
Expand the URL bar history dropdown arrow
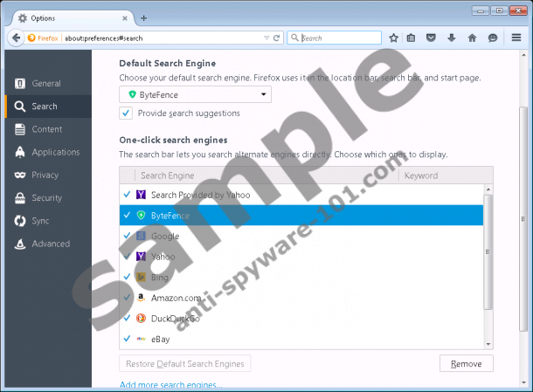point(266,38)
